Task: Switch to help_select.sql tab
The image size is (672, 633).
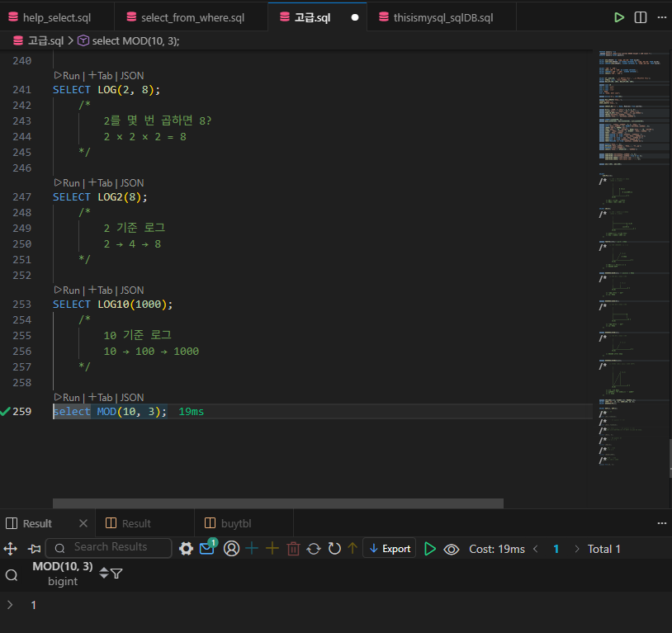Action: (57, 17)
